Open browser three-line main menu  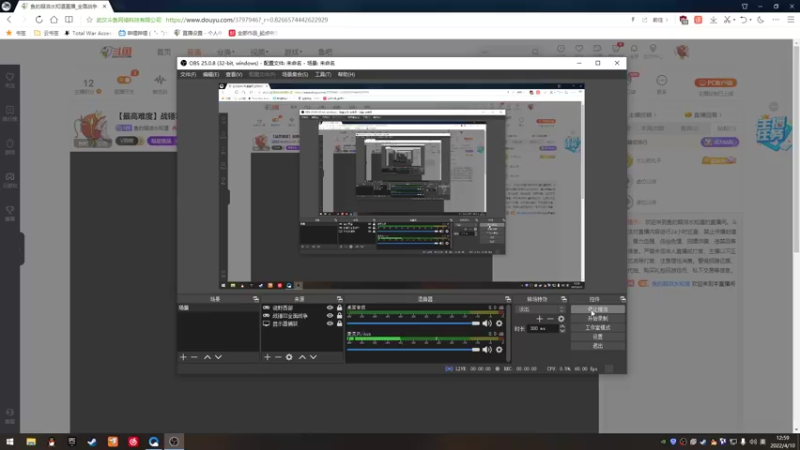(791, 20)
